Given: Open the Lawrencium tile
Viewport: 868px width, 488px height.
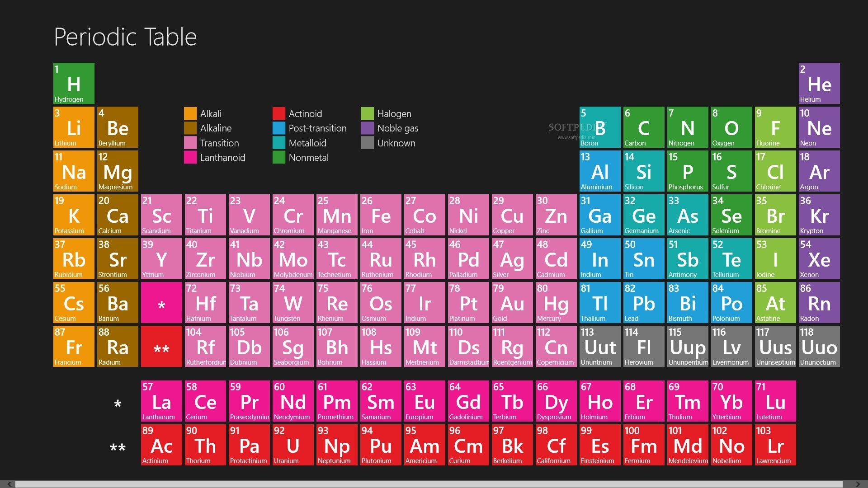Looking at the screenshot, I should pos(775,445).
